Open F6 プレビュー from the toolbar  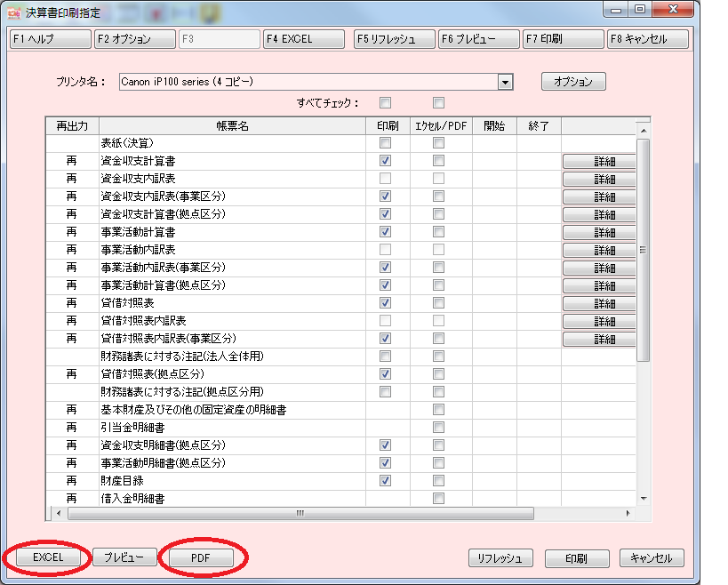(x=478, y=39)
